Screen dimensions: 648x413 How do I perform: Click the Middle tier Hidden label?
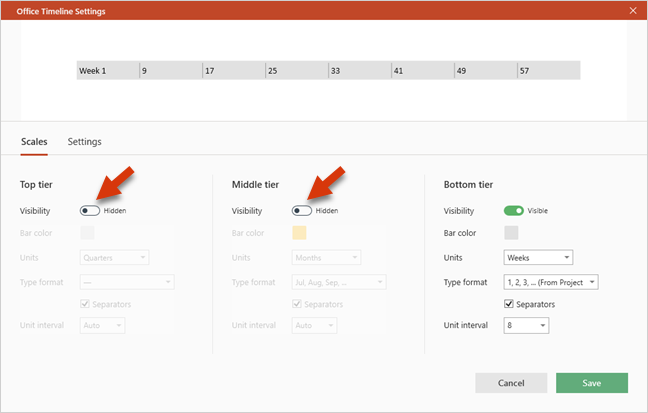coord(327,211)
